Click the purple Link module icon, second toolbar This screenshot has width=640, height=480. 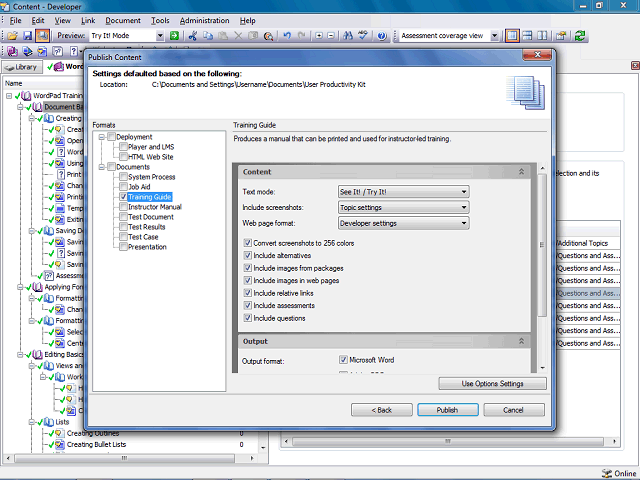click(12, 51)
